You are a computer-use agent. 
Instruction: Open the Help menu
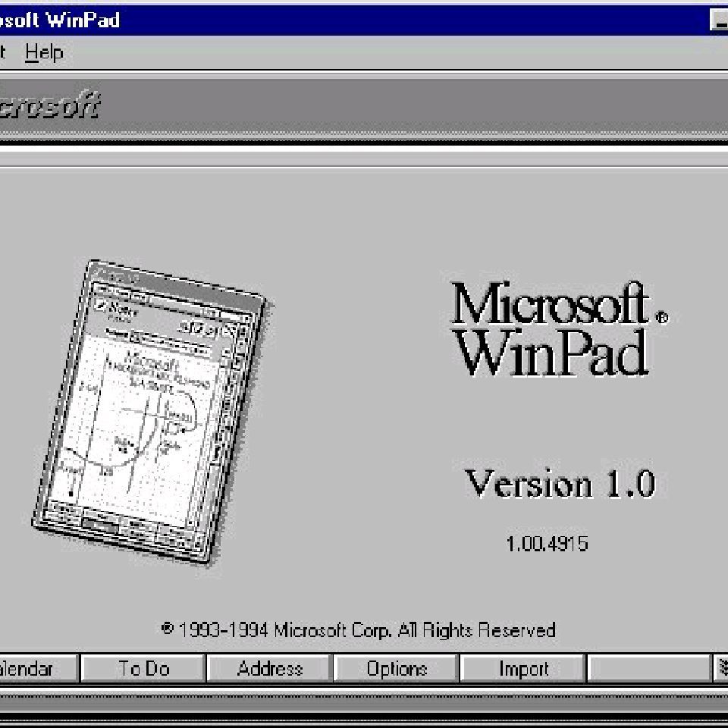click(44, 52)
